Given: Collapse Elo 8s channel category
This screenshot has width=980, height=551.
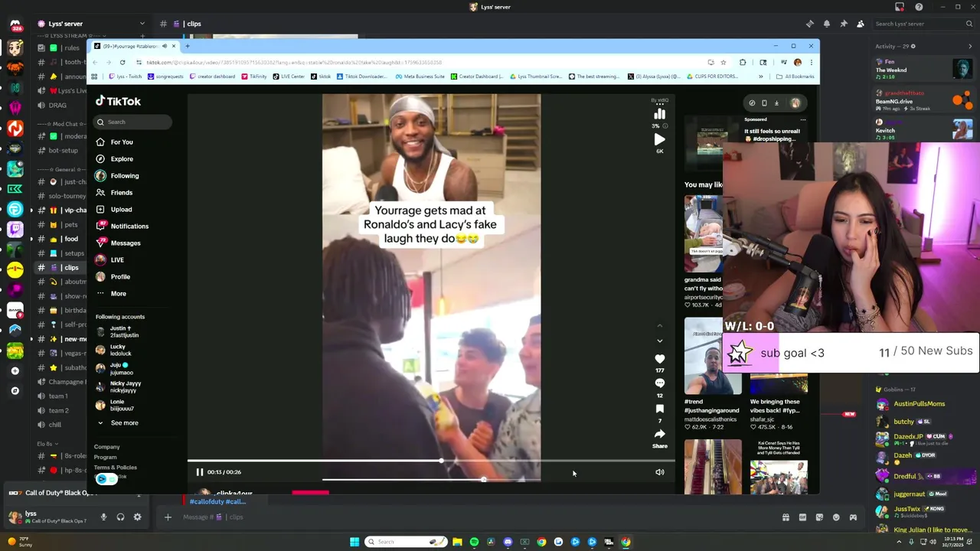Looking at the screenshot, I should coord(46,444).
